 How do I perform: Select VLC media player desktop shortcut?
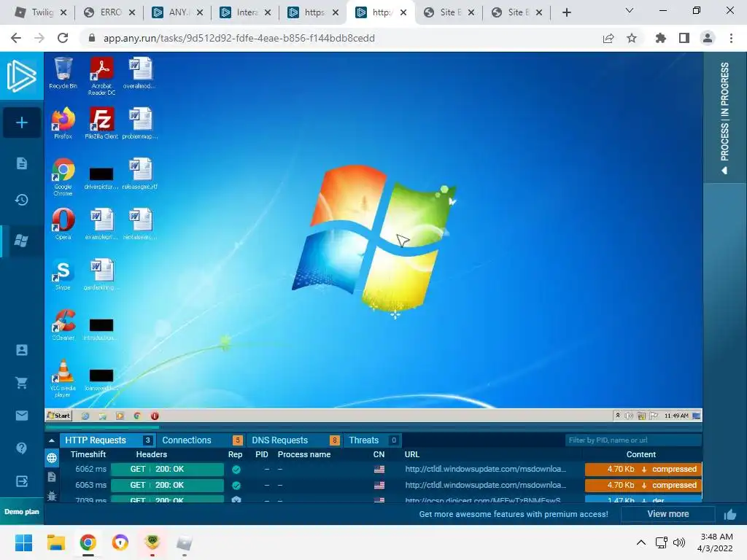63,378
